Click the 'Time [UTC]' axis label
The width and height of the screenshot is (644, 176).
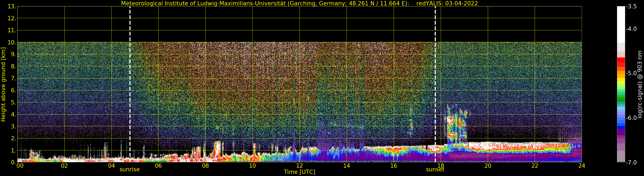pos(300,172)
